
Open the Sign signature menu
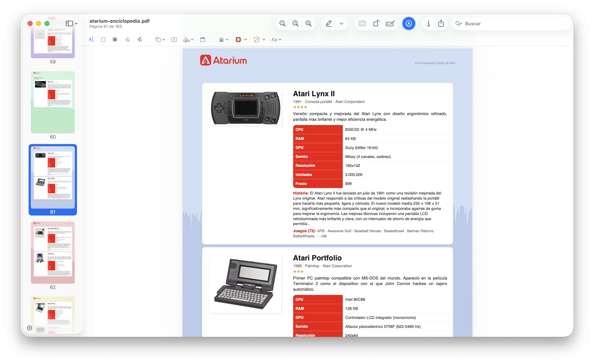188,40
